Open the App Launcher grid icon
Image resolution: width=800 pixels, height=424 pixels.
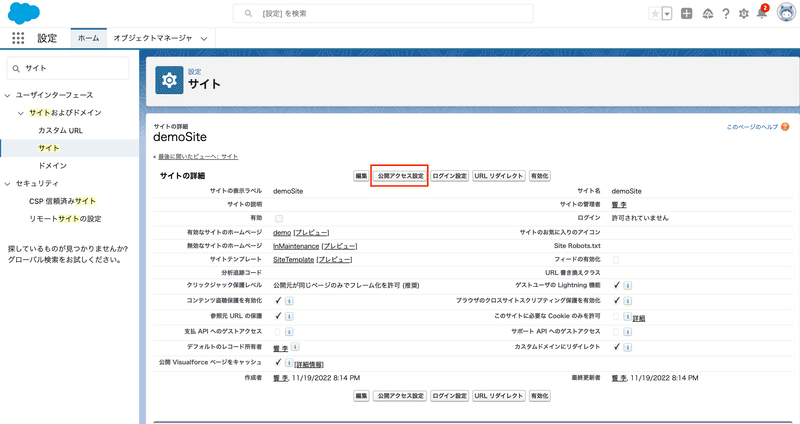pos(18,38)
